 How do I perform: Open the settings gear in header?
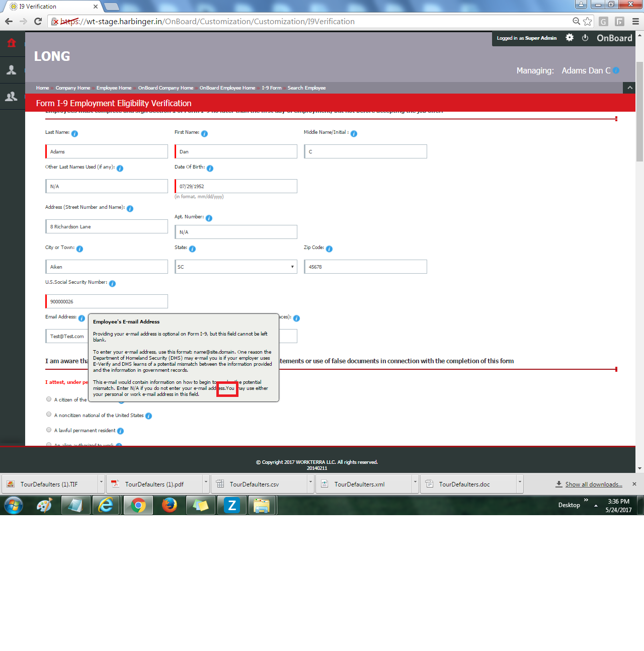(570, 38)
